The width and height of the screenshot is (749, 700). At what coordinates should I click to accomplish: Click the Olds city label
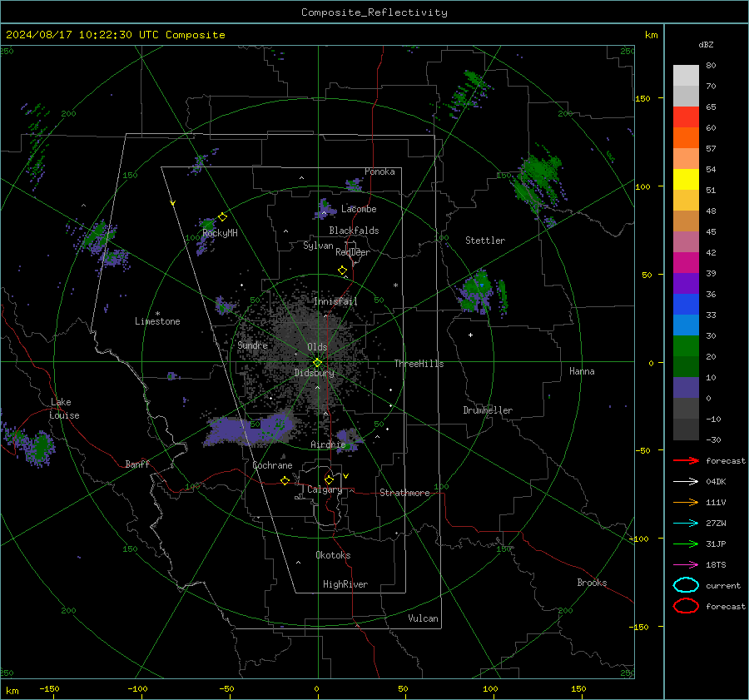point(317,347)
